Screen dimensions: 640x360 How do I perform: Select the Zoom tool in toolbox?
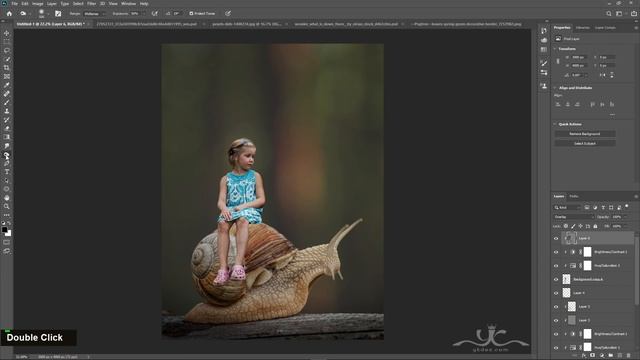7,207
